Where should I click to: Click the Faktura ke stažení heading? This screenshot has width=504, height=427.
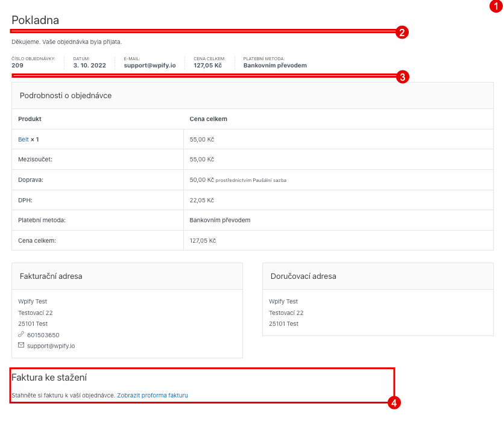tap(49, 378)
